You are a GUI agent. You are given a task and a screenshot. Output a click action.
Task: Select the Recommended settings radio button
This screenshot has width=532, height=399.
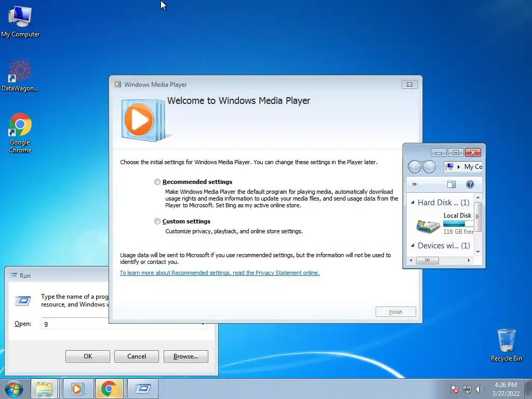pyautogui.click(x=157, y=182)
